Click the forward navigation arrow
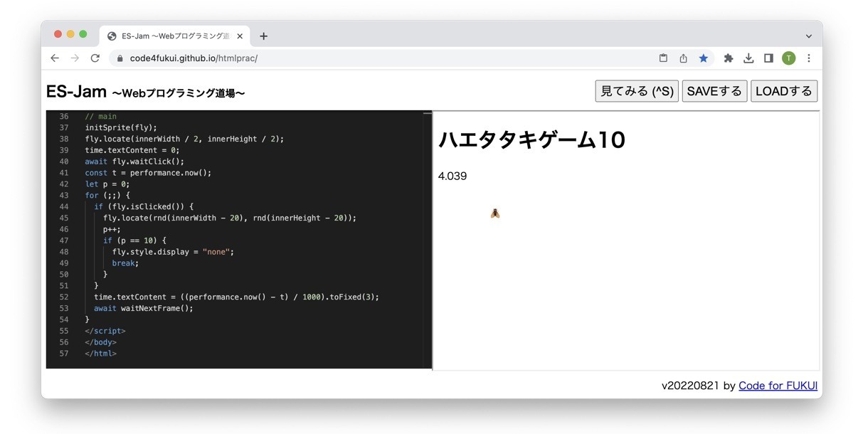The height and width of the screenshot is (434, 868). coord(75,58)
